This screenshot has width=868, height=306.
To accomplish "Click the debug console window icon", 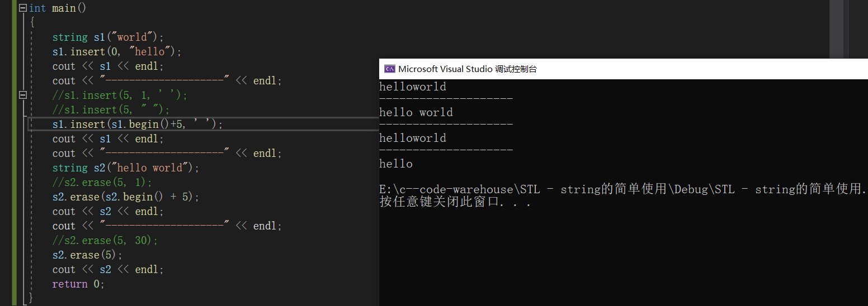I will click(389, 69).
